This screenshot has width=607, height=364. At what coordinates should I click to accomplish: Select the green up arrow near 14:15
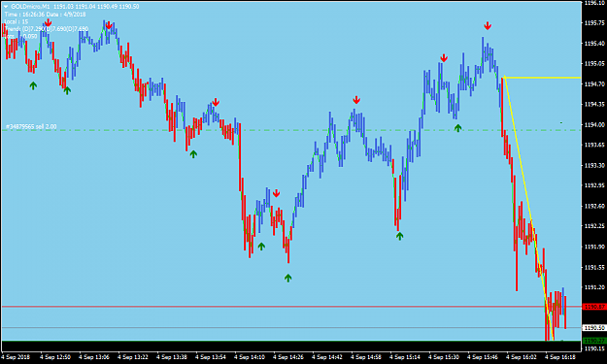coord(261,246)
